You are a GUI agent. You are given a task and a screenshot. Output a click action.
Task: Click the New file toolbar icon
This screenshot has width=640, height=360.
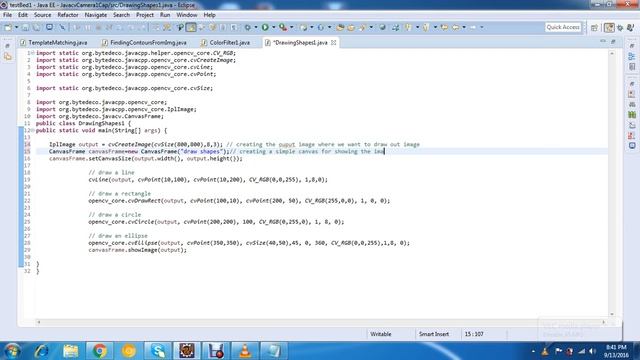coord(8,27)
